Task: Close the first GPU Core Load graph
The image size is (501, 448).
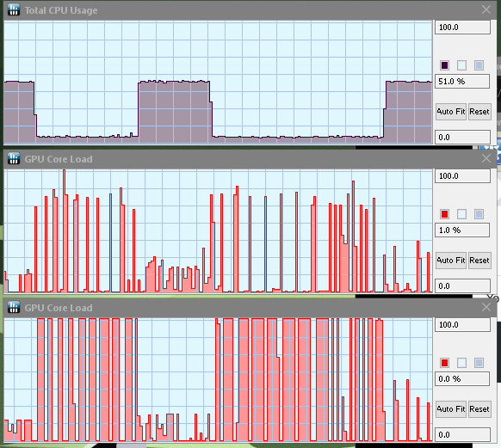Action: point(486,158)
